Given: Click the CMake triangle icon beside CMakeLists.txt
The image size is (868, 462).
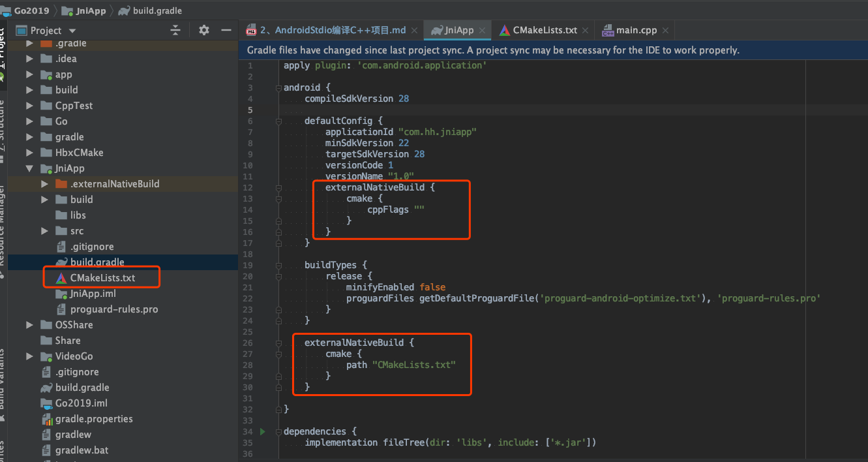Looking at the screenshot, I should [x=61, y=278].
